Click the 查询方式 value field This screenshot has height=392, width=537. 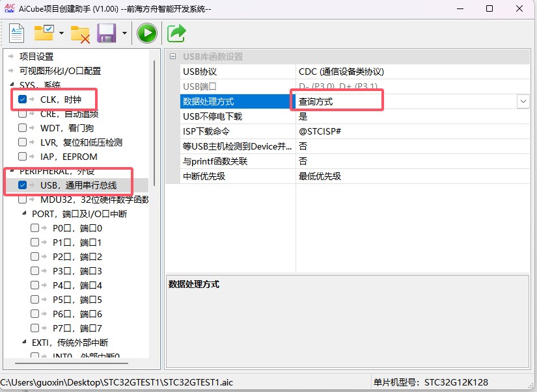click(406, 101)
